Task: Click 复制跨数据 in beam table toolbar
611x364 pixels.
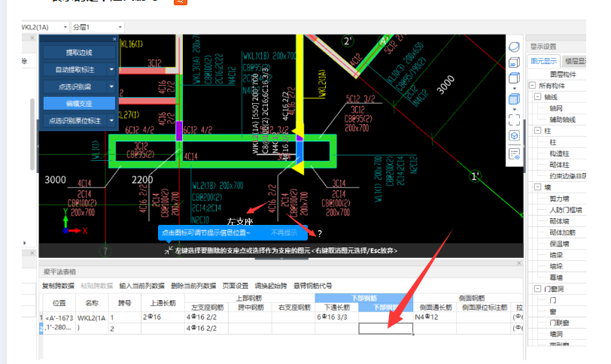Action: click(x=58, y=286)
